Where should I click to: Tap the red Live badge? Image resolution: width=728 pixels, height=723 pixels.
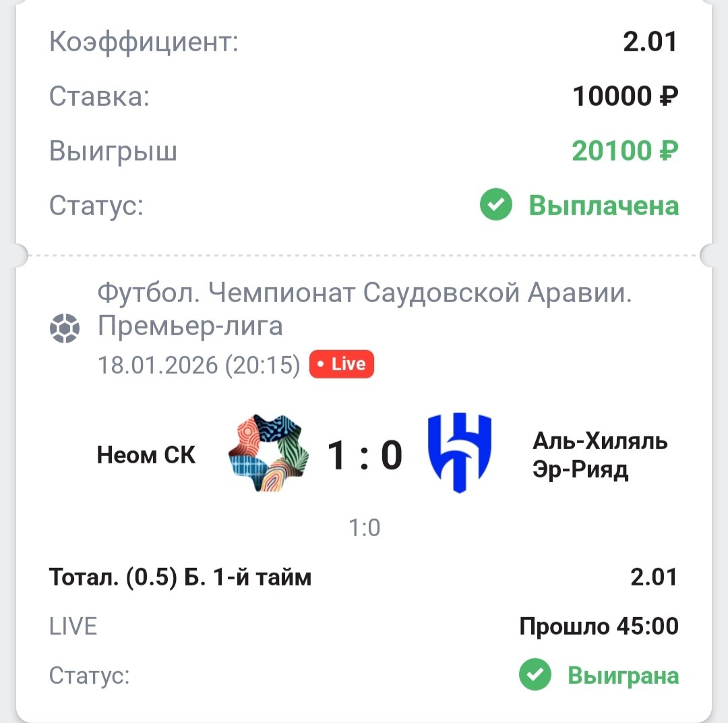(x=341, y=364)
